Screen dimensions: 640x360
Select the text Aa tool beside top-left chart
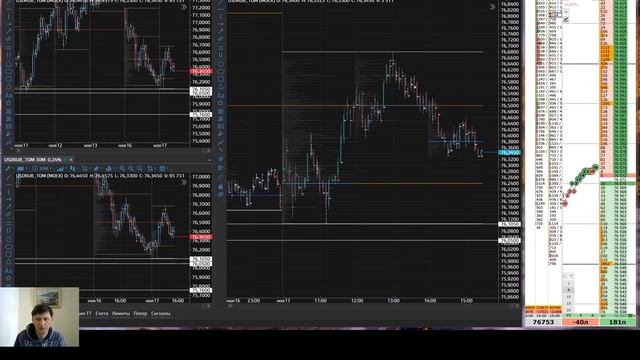pyautogui.click(x=8, y=95)
